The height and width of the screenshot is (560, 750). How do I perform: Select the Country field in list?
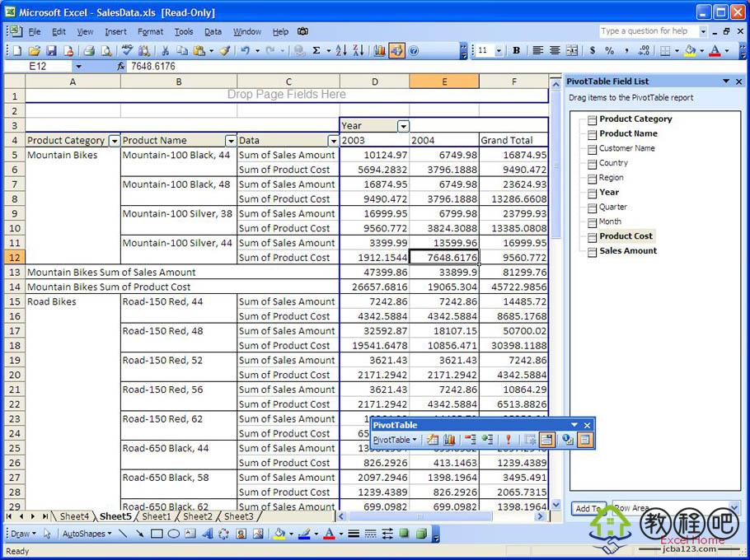click(613, 163)
